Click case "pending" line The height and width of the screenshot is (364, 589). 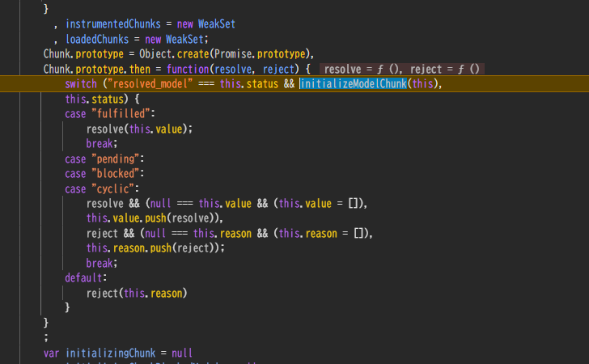[104, 159]
